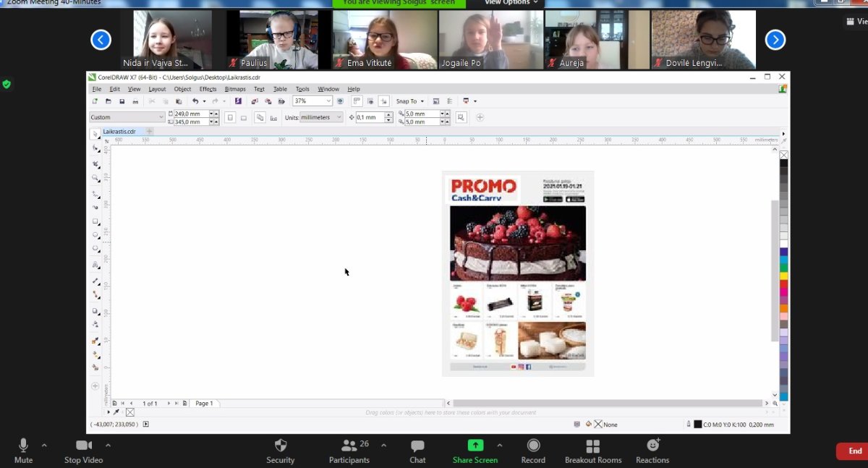Select the Ellipse tool

[95, 235]
